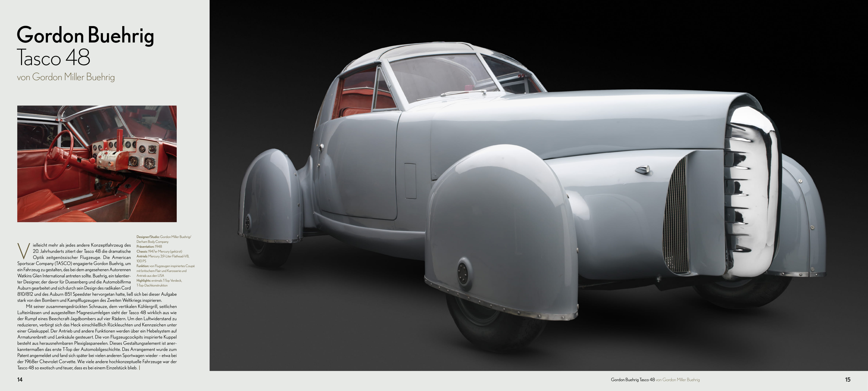The height and width of the screenshot is (391, 868).
Task: Click the 'Antrieb:' engine spec label
Action: coord(142,256)
